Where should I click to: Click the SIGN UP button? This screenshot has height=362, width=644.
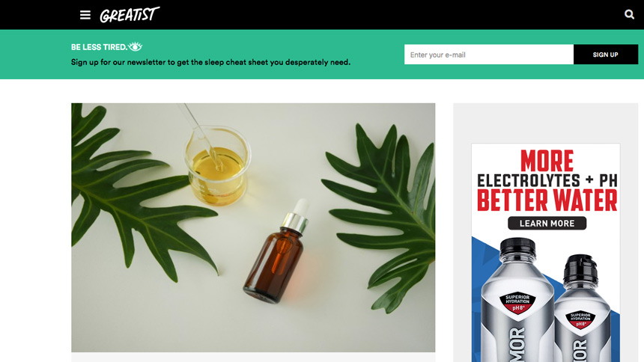[x=605, y=55]
